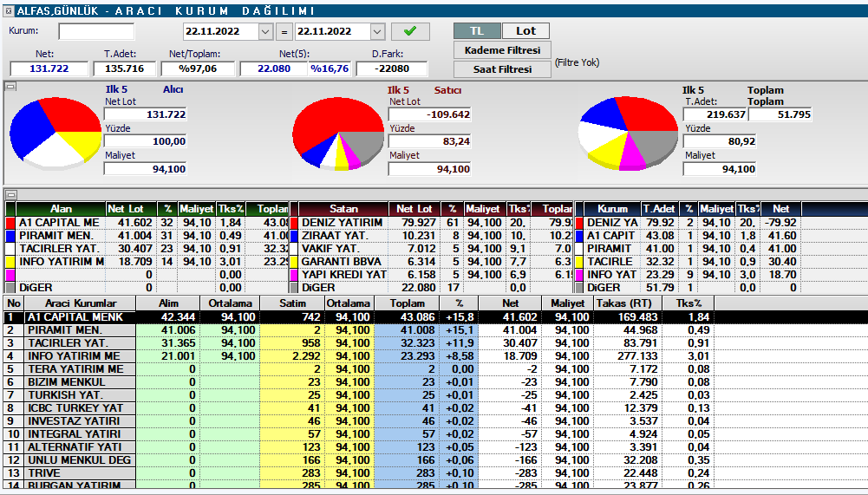Click the Net value field 131.722
The width and height of the screenshot is (868, 495).
(x=49, y=68)
